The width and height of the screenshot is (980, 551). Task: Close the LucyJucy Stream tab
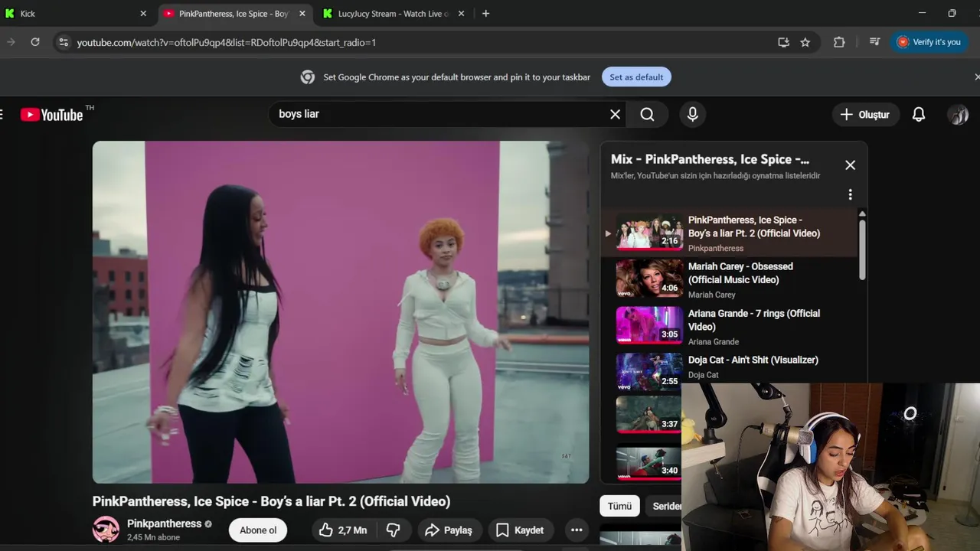click(461, 14)
